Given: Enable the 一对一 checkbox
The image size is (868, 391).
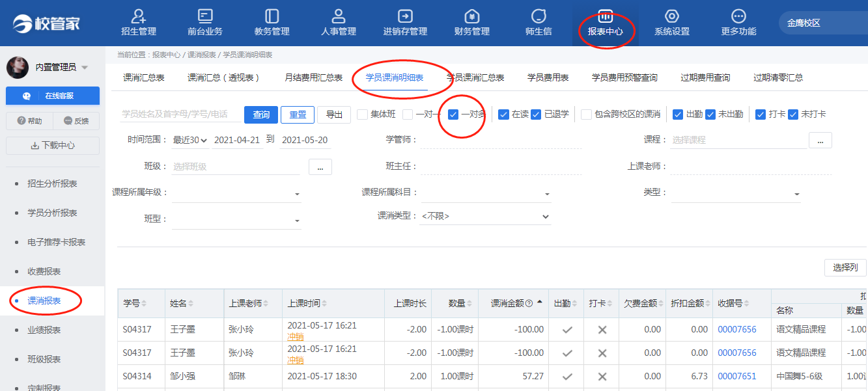Looking at the screenshot, I should click(x=408, y=115).
